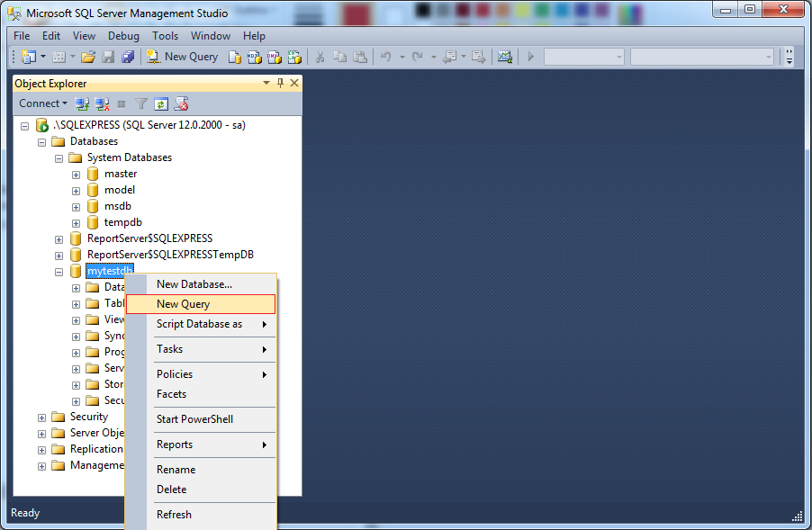Click the Analysis Services XMLA Query icon
The image size is (812, 530).
(x=294, y=57)
